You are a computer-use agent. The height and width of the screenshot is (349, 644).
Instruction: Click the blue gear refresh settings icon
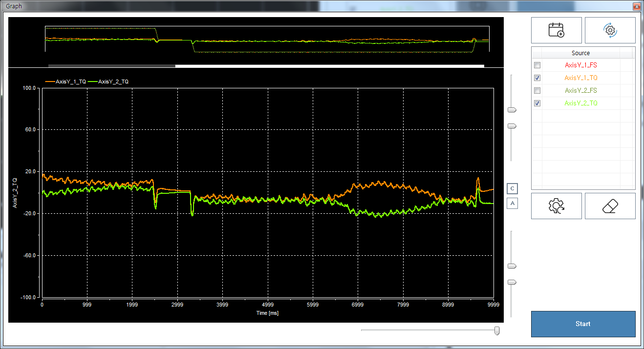(610, 30)
